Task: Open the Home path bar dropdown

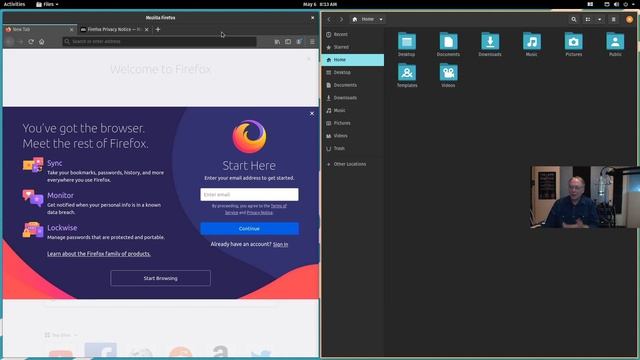Action: coord(381,19)
